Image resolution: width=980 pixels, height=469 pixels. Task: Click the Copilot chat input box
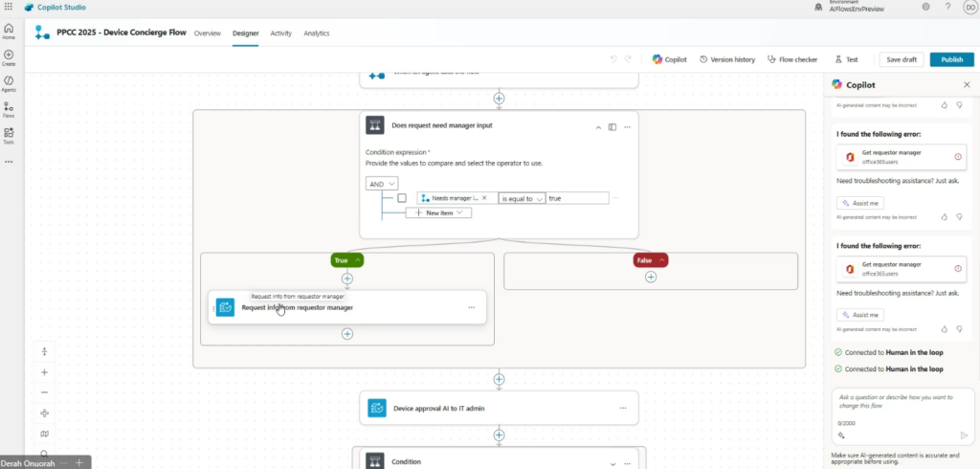[902, 401]
